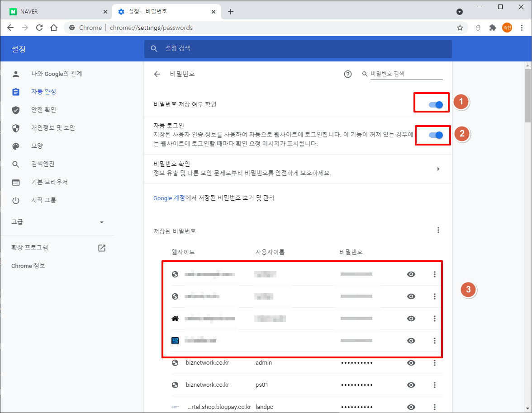This screenshot has height=413, width=532.
Task: Open 검색엔진 settings
Action: [x=43, y=164]
